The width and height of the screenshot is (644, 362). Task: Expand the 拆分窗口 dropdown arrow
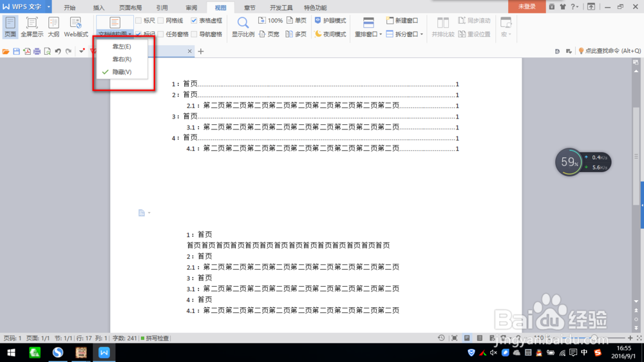422,34
